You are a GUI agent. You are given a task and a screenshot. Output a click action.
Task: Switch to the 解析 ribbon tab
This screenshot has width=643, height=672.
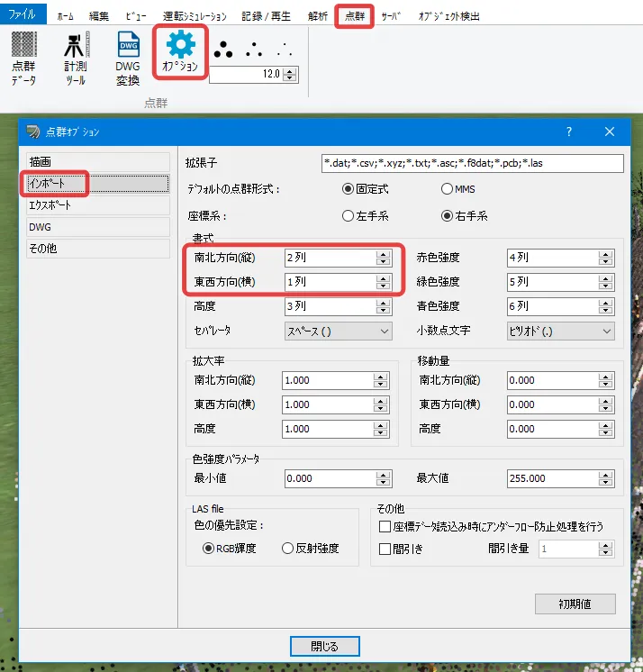pos(316,16)
